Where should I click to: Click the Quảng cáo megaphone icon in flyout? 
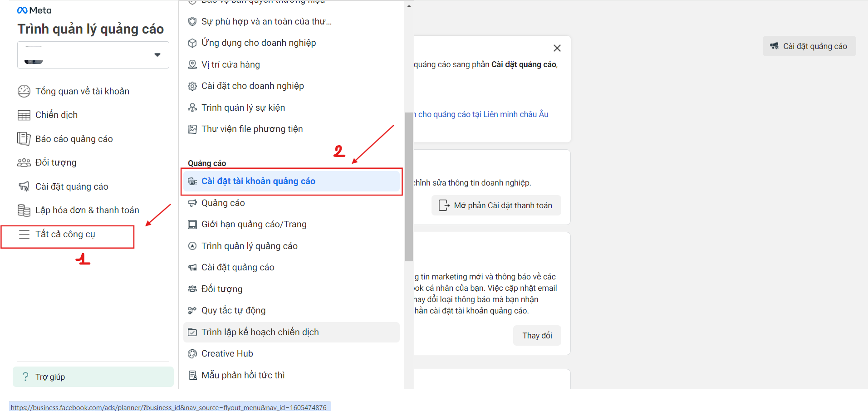tap(192, 203)
